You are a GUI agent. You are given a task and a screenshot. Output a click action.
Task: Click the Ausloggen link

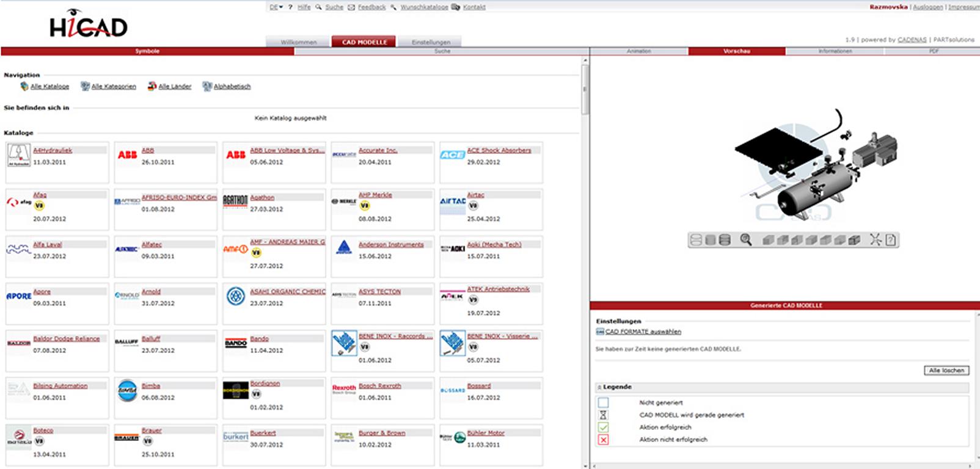927,7
